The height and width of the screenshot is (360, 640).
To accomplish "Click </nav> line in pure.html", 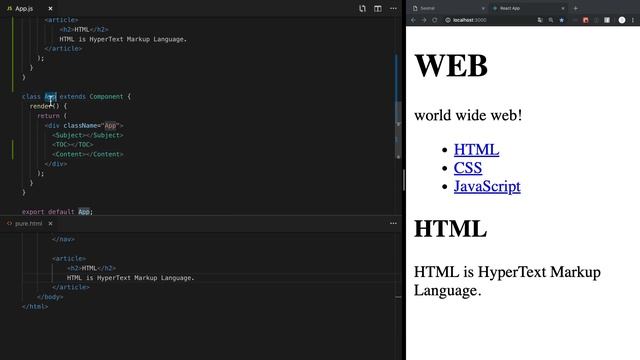I will point(63,239).
